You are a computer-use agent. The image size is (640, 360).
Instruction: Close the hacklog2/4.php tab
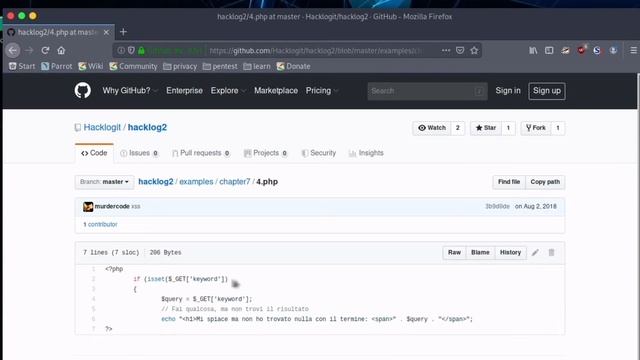(106, 32)
